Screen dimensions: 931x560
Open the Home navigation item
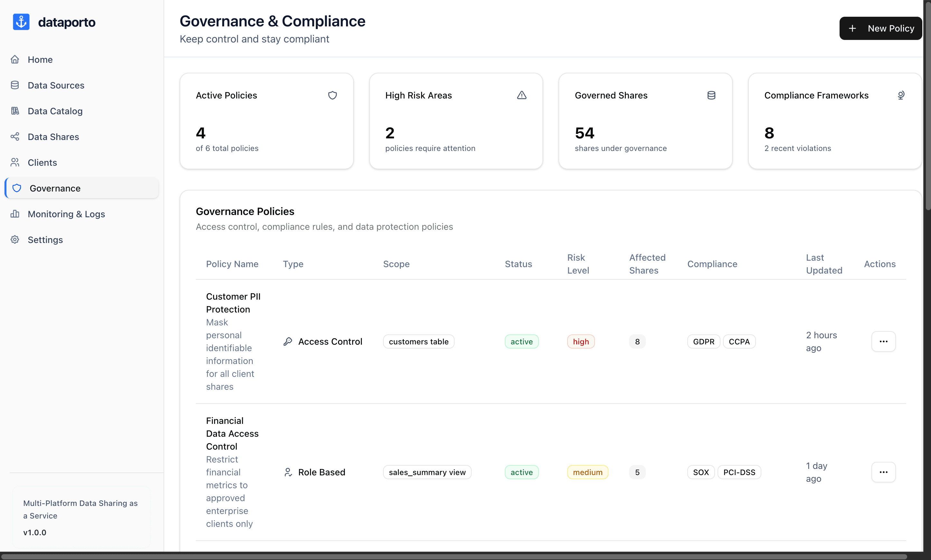point(40,59)
